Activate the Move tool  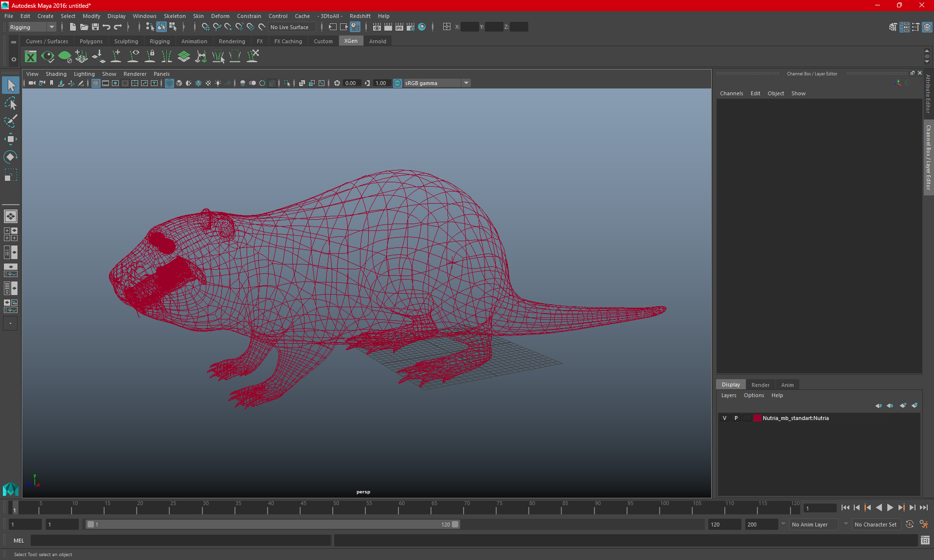tap(11, 139)
